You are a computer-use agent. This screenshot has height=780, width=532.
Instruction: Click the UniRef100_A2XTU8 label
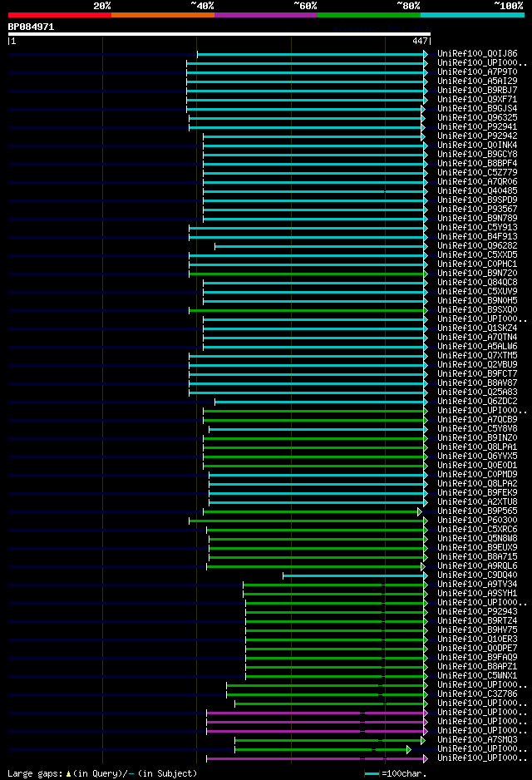tap(477, 501)
